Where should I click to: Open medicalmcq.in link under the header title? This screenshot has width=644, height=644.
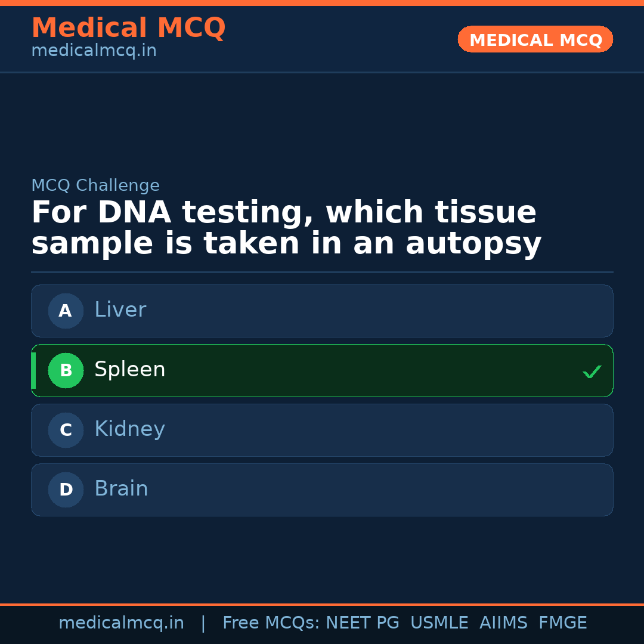94,51
